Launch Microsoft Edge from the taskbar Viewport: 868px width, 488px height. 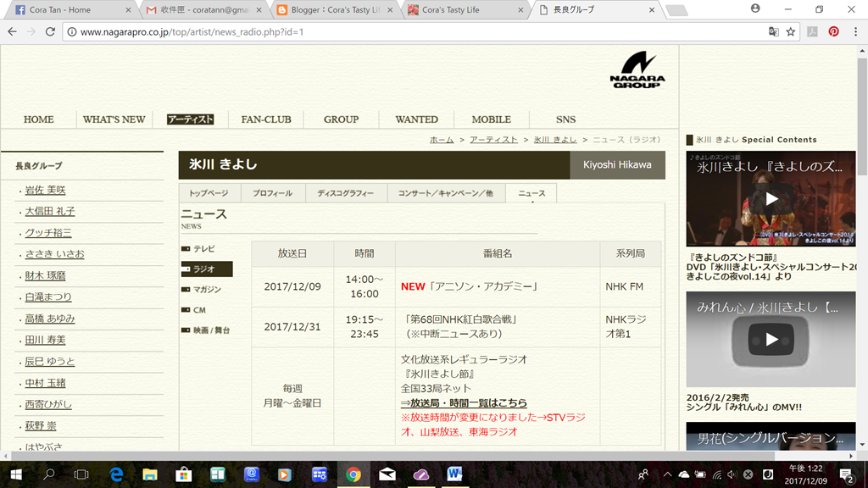coord(116,474)
